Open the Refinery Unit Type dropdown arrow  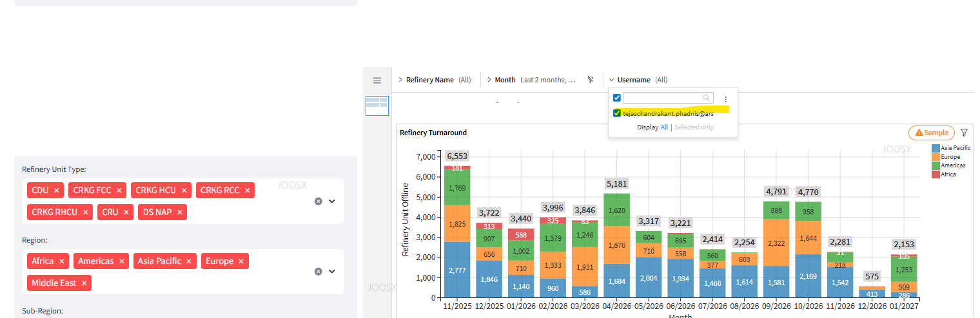(x=332, y=201)
